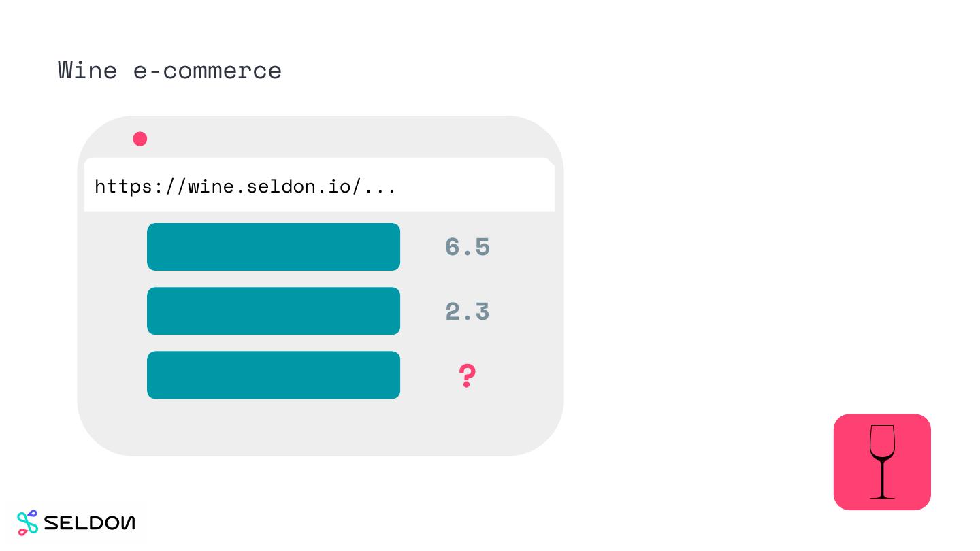Click the gray header strip right of the pink dot
This screenshot has width=980, height=551.
(340, 139)
